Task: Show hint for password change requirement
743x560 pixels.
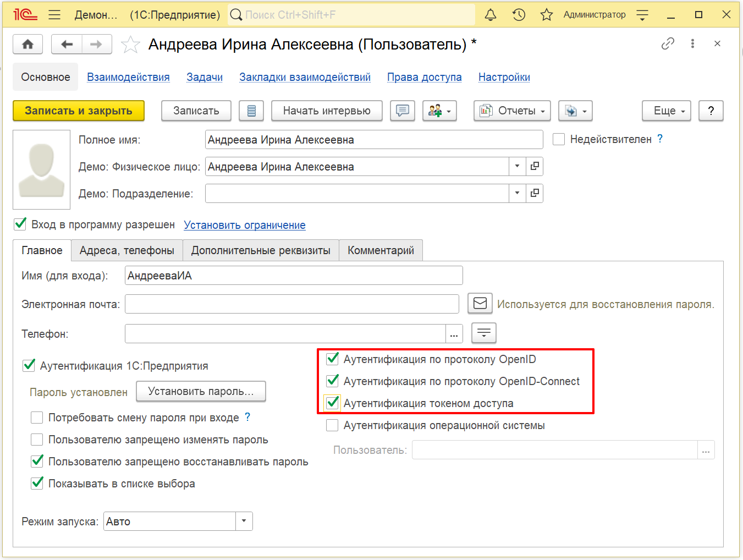Action: click(x=247, y=417)
